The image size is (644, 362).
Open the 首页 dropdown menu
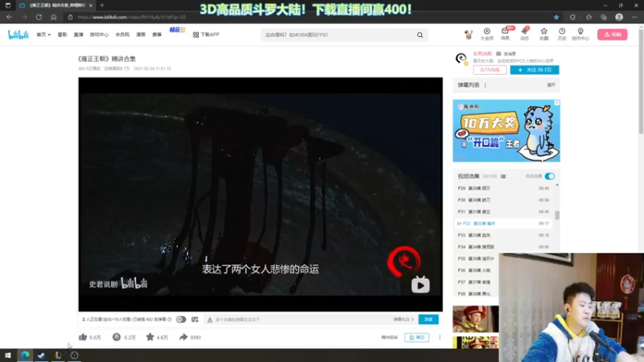43,35
